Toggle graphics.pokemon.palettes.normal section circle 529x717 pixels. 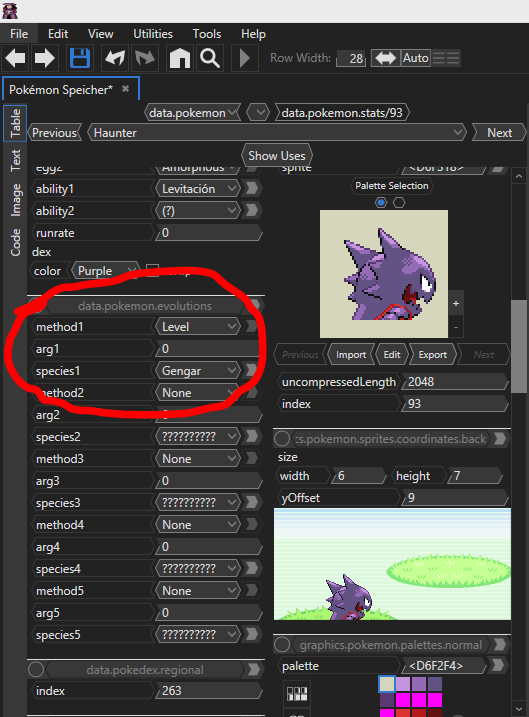(282, 645)
